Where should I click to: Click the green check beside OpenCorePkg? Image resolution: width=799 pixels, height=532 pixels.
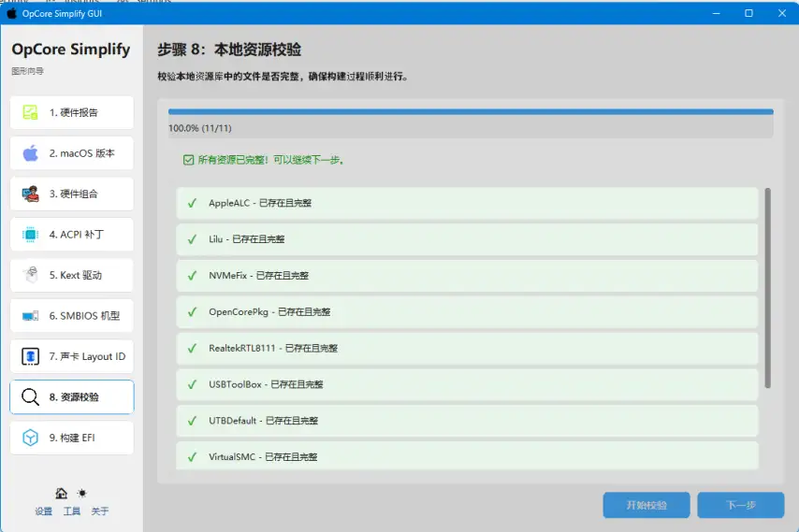(x=192, y=311)
